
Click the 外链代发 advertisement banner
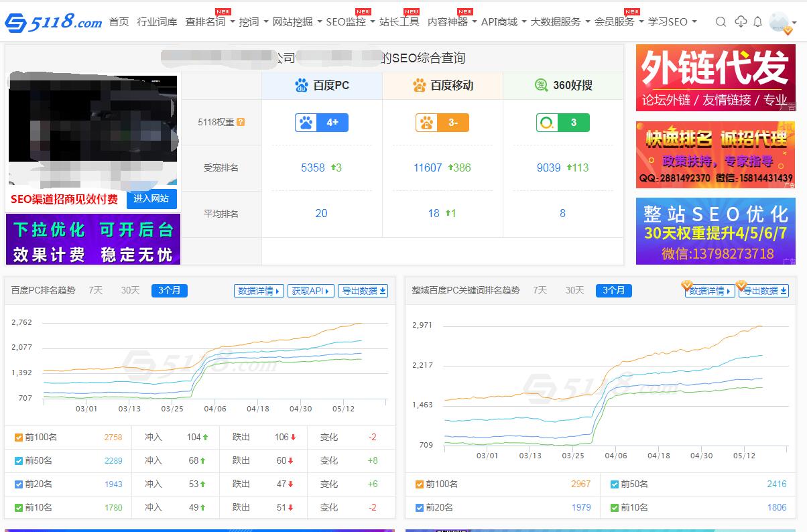point(715,78)
